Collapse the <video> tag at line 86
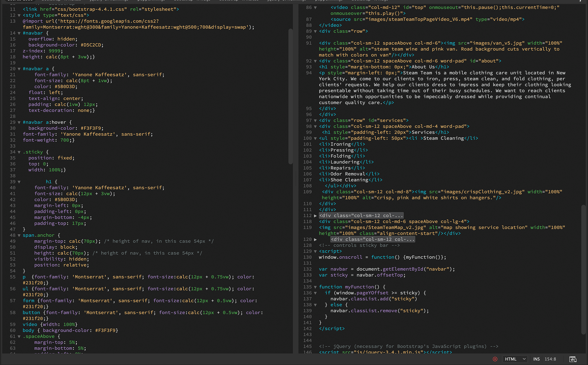This screenshot has height=365, width=588. coord(315,8)
